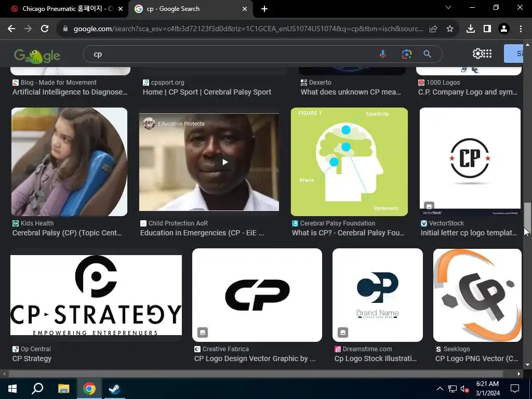532x399 pixels.
Task: Play the Education Protects video thumbnail
Action: click(209, 162)
